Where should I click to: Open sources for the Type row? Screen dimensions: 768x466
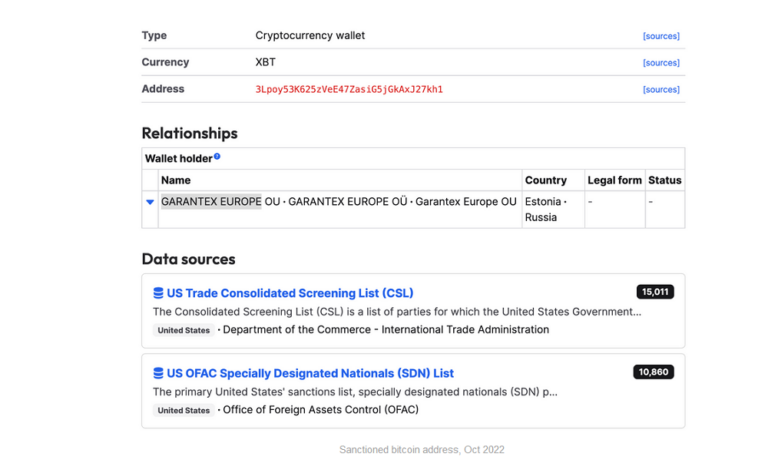[x=661, y=36]
